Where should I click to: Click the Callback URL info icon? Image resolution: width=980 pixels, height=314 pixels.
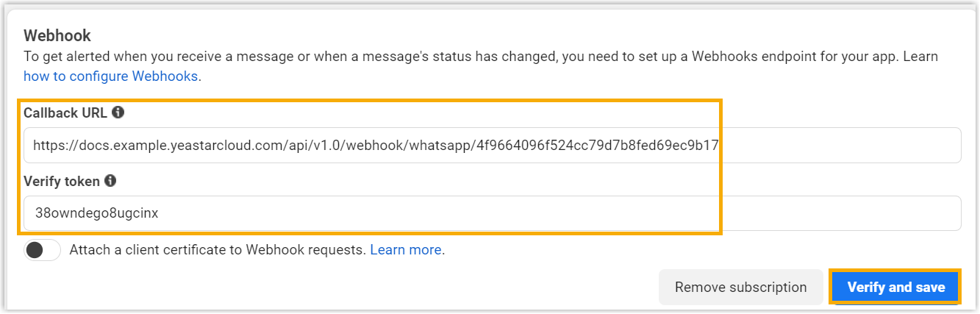coord(118,113)
